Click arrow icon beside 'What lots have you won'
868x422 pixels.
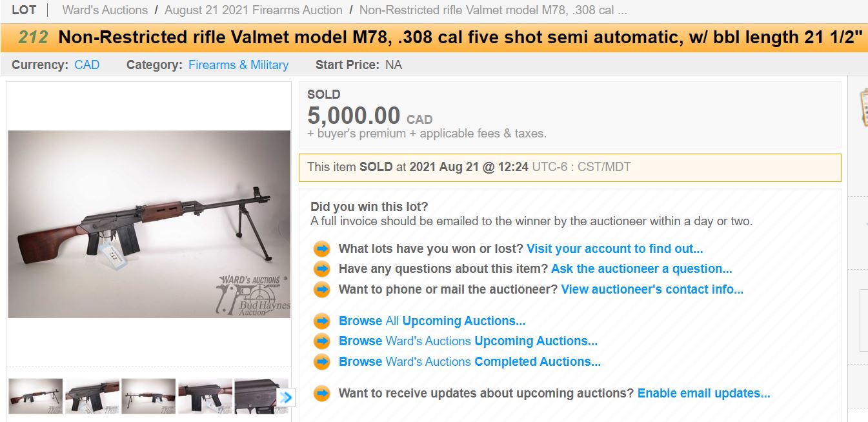pos(321,249)
